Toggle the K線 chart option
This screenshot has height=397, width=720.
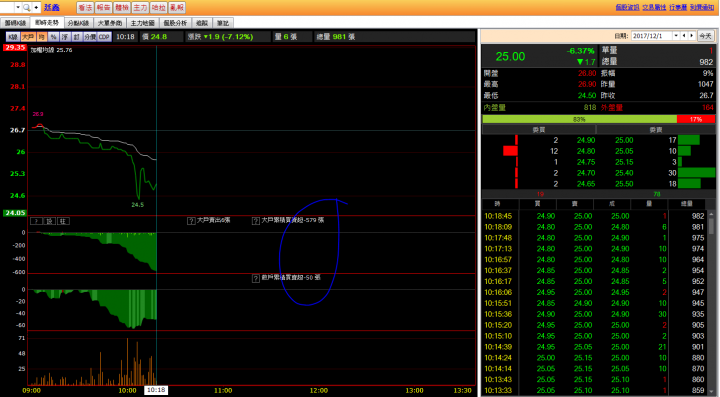tap(13, 37)
